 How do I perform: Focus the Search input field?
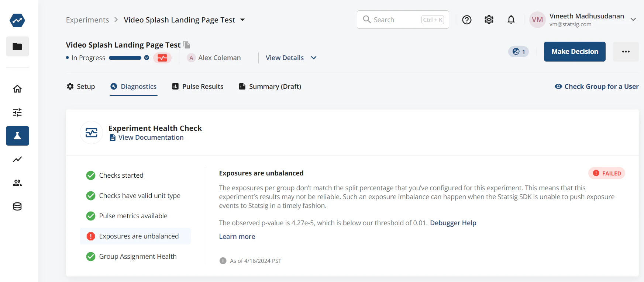[x=403, y=20]
